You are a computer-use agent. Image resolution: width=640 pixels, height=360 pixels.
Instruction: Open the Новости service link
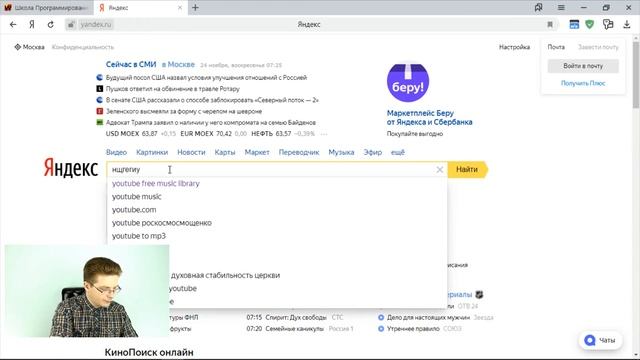tap(191, 152)
